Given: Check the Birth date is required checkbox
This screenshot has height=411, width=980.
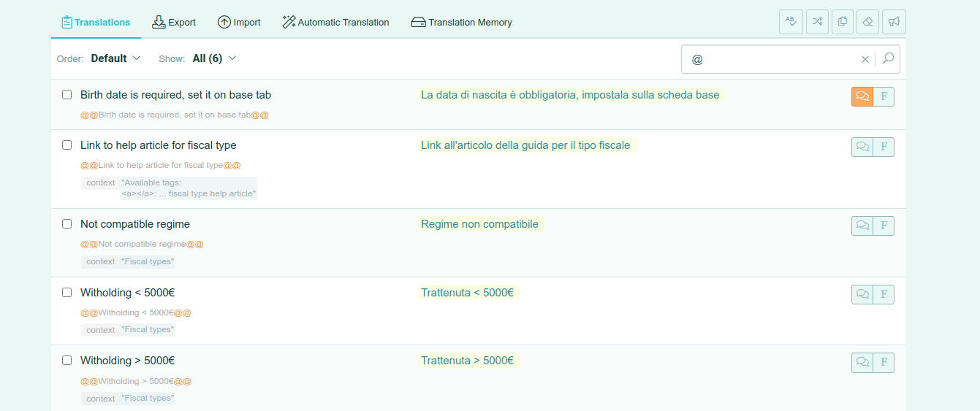Looking at the screenshot, I should [67, 95].
